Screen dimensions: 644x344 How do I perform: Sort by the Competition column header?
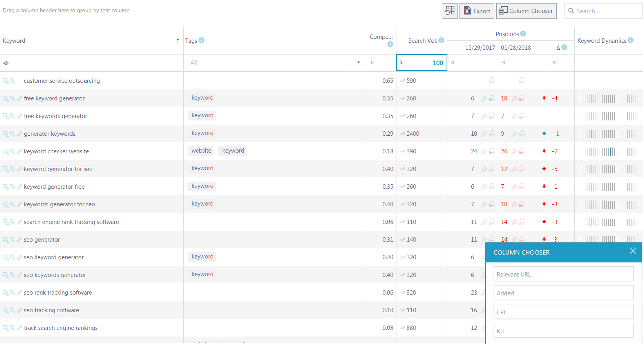[382, 41]
